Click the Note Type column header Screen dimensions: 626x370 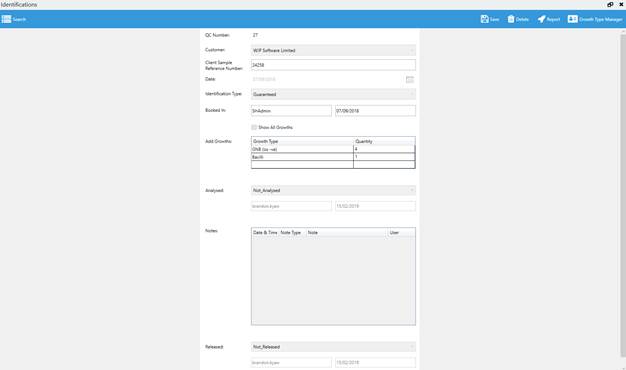[x=292, y=232]
